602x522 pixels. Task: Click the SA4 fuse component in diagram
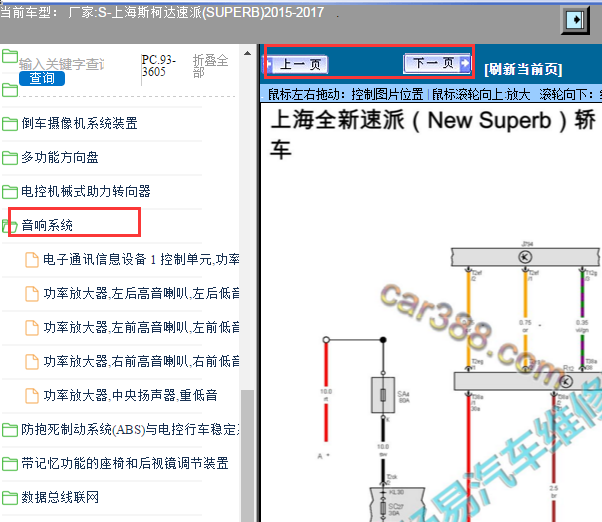point(383,395)
